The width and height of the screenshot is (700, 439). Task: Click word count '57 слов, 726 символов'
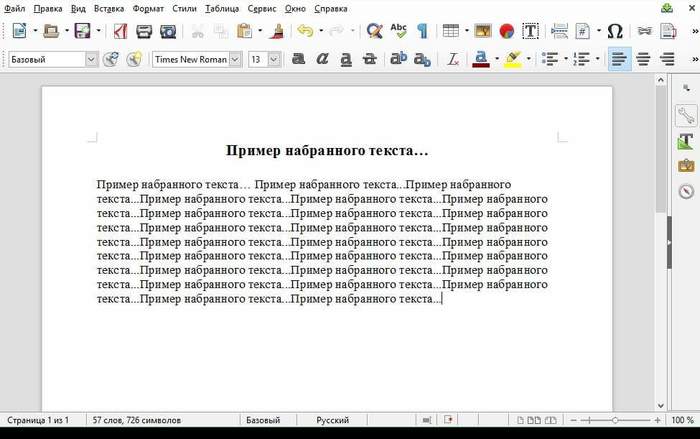coord(136,420)
